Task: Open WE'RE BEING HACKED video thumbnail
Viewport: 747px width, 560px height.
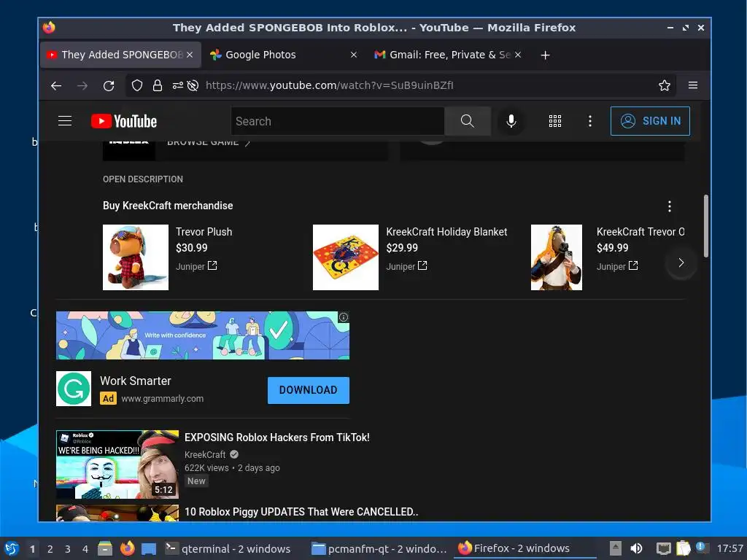Action: tap(117, 464)
